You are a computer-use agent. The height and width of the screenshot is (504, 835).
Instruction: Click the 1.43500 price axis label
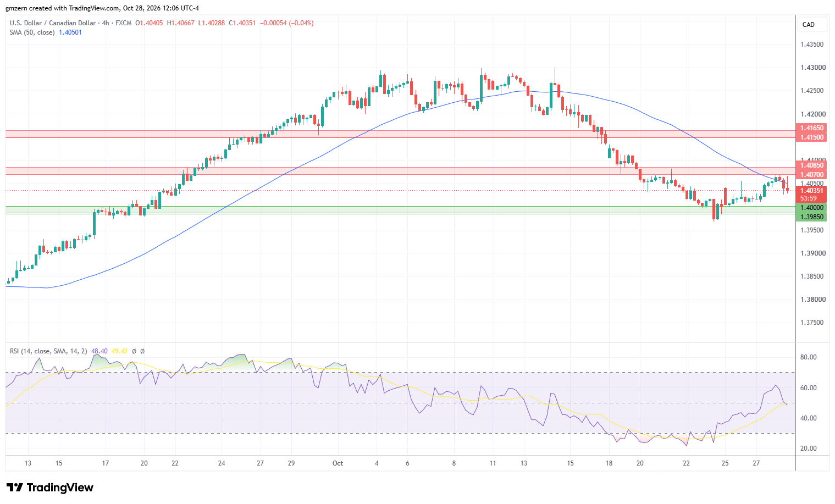click(x=812, y=45)
